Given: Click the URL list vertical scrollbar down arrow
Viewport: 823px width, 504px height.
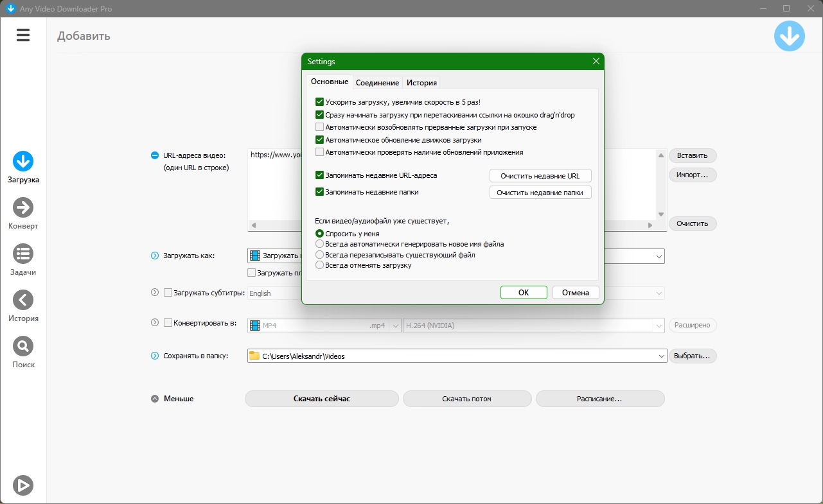Looking at the screenshot, I should (660, 214).
